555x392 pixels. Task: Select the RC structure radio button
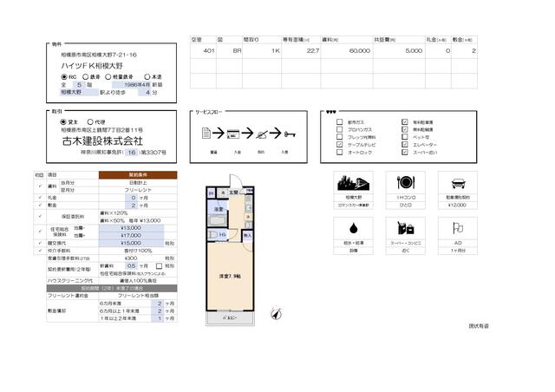(x=64, y=76)
